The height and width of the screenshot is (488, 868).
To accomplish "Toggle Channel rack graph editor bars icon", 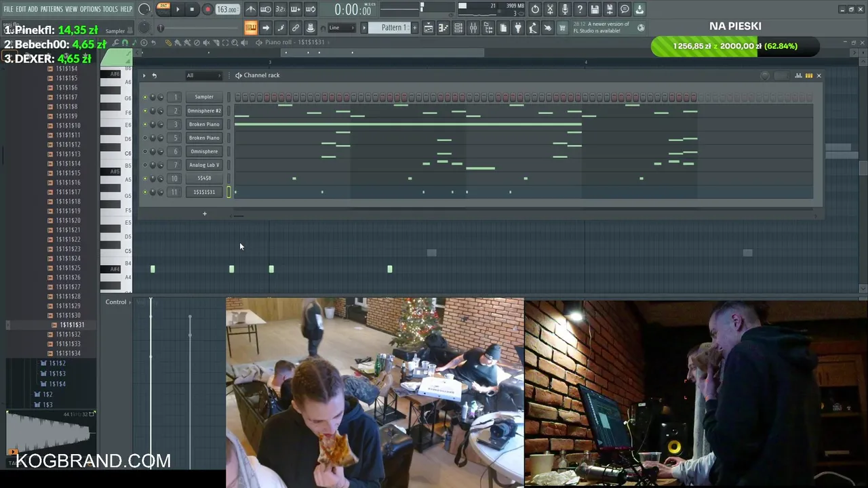I will pos(798,75).
